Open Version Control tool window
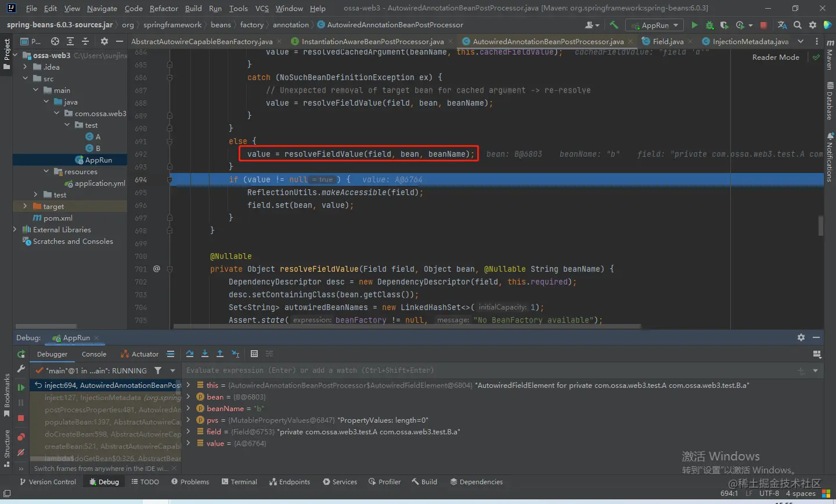 [47, 482]
